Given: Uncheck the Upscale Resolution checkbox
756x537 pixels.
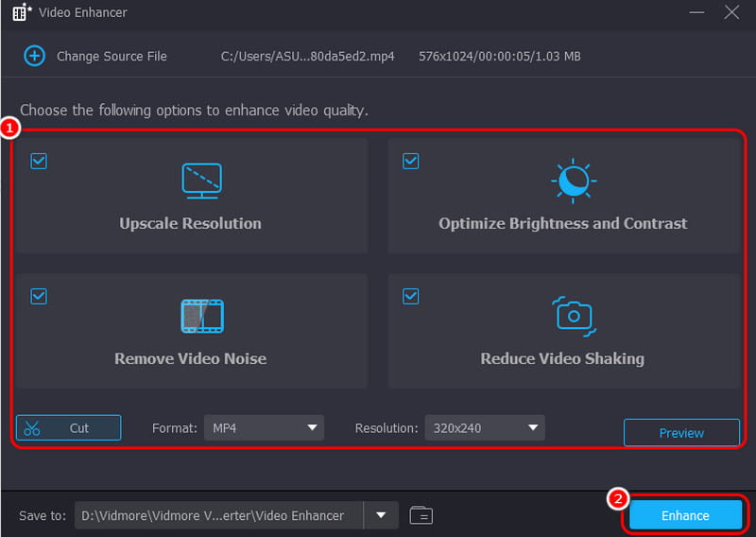Looking at the screenshot, I should (39, 161).
